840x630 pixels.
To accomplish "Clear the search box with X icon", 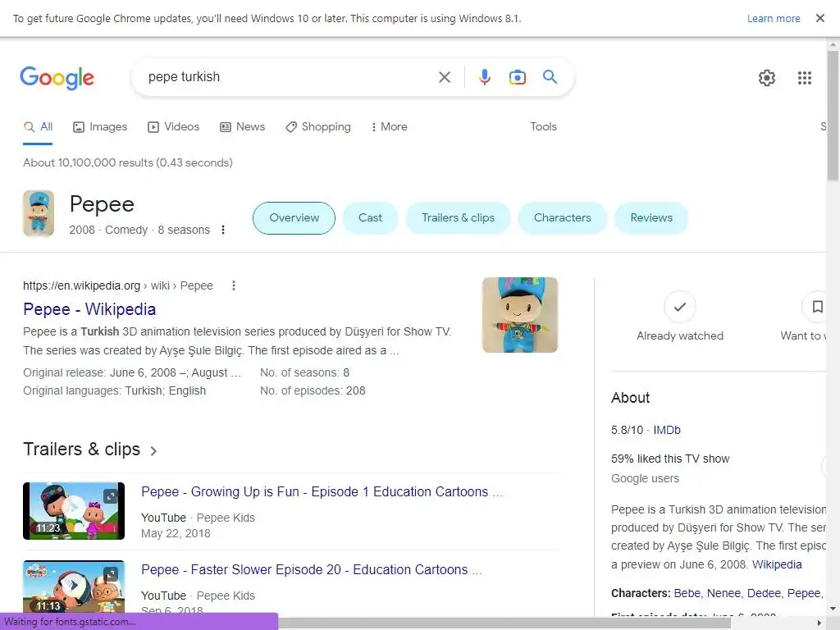I will (x=444, y=77).
